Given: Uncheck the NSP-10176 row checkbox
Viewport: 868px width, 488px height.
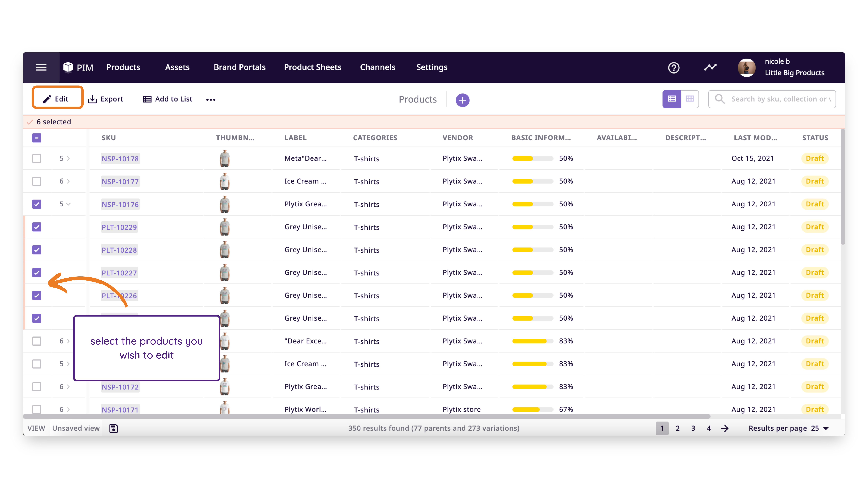Looking at the screenshot, I should pyautogui.click(x=37, y=204).
